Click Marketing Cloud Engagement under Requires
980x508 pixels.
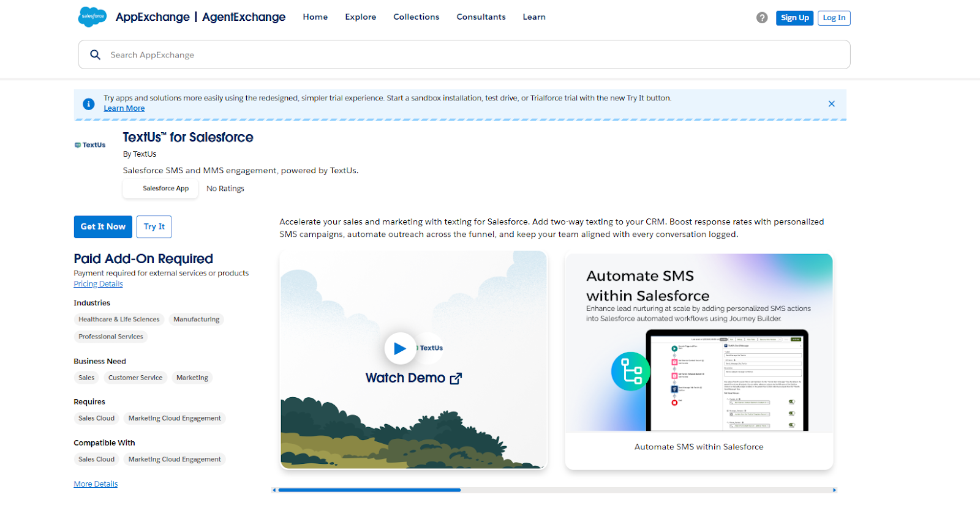click(x=175, y=419)
